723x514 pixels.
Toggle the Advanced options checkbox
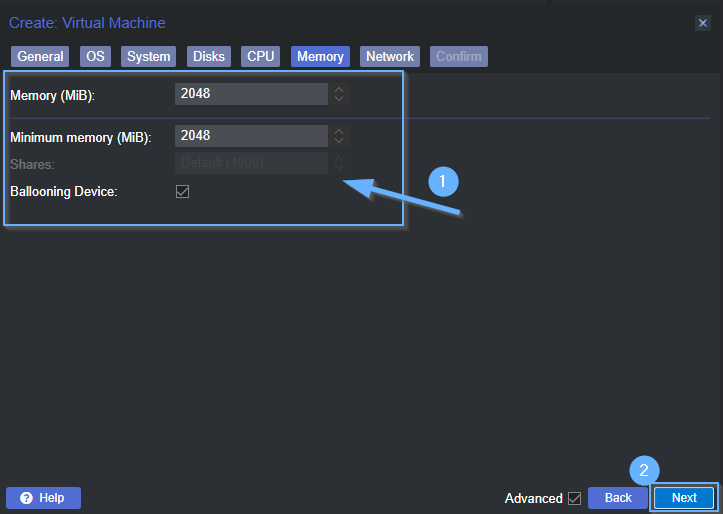coord(574,498)
